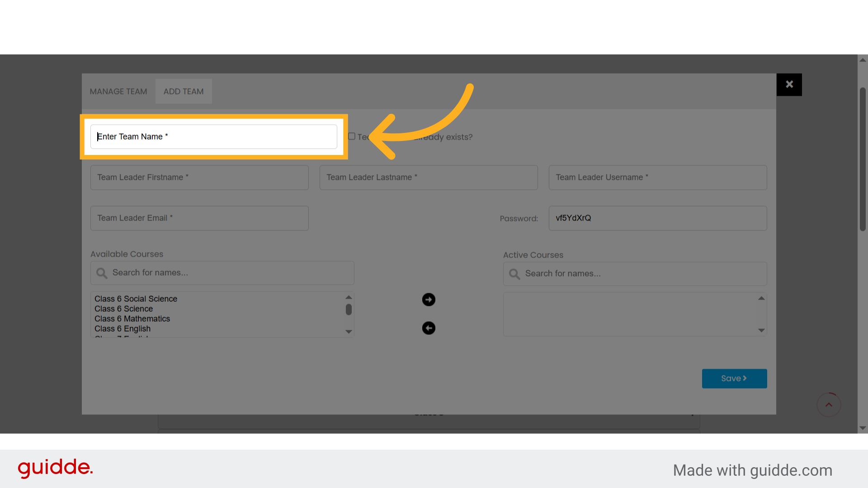Click the up arrow on the Available Courses list

(349, 297)
